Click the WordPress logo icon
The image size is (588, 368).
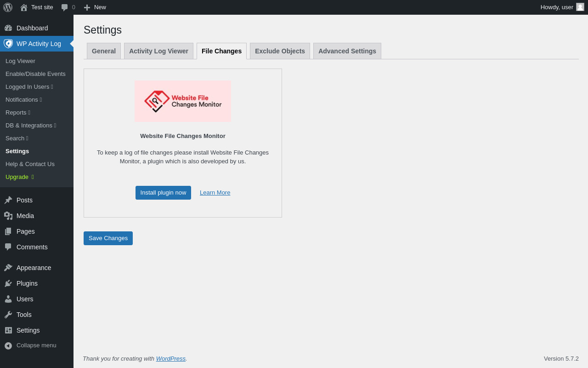pos(8,7)
